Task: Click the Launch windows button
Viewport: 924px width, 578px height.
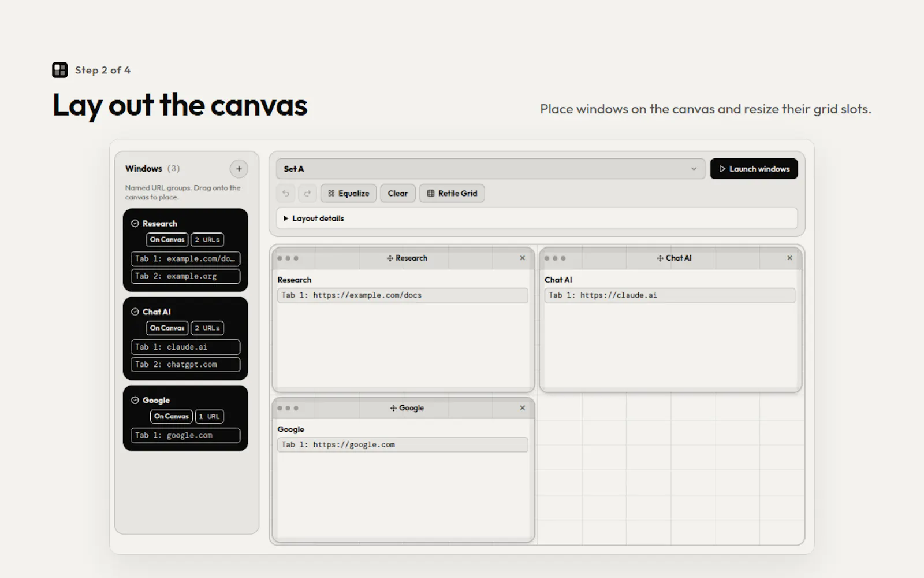Action: 754,169
